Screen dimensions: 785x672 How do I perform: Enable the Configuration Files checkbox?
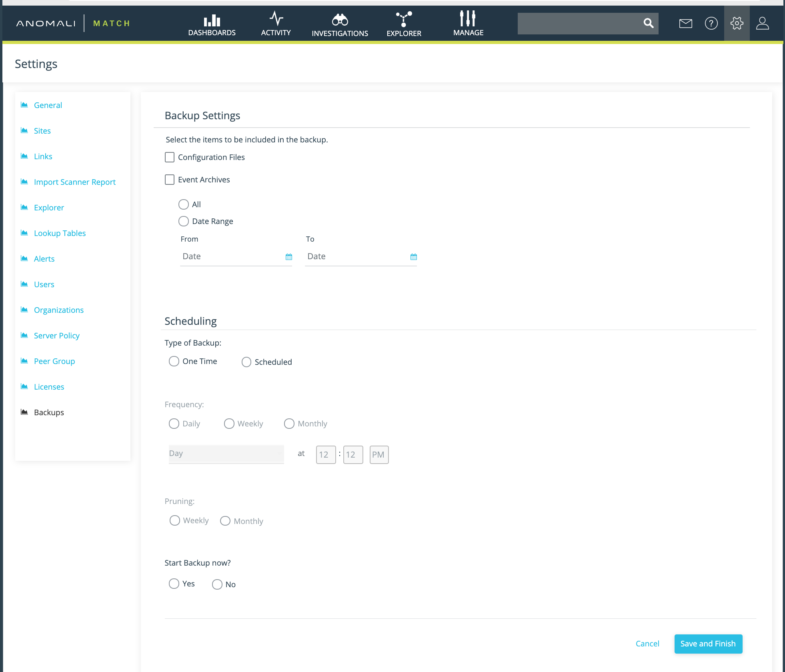170,157
